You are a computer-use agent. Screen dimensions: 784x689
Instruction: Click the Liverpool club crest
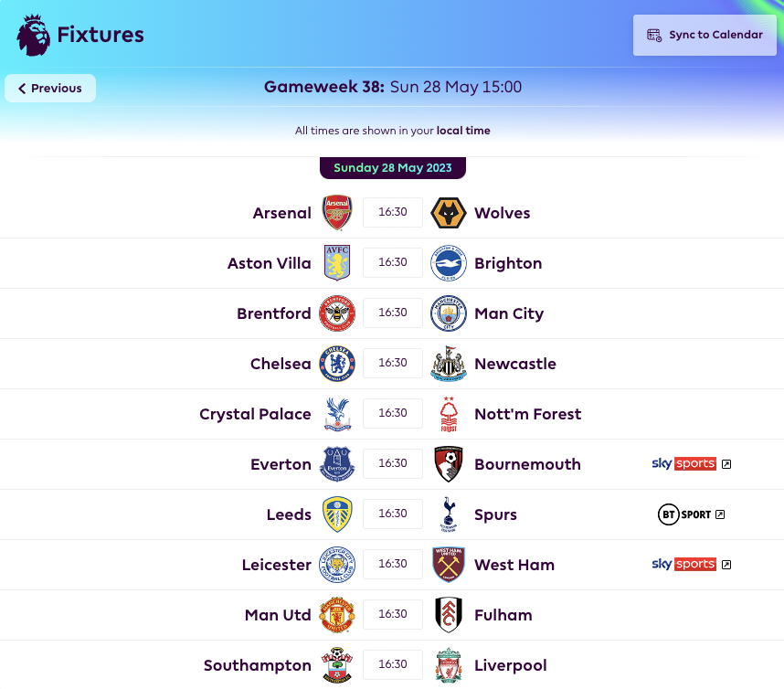[x=449, y=665]
